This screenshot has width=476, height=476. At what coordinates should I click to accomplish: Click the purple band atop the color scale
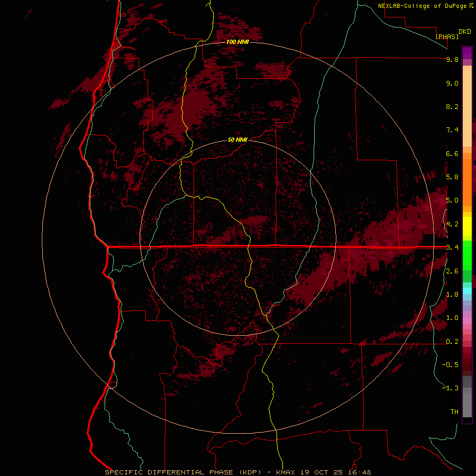point(467,53)
